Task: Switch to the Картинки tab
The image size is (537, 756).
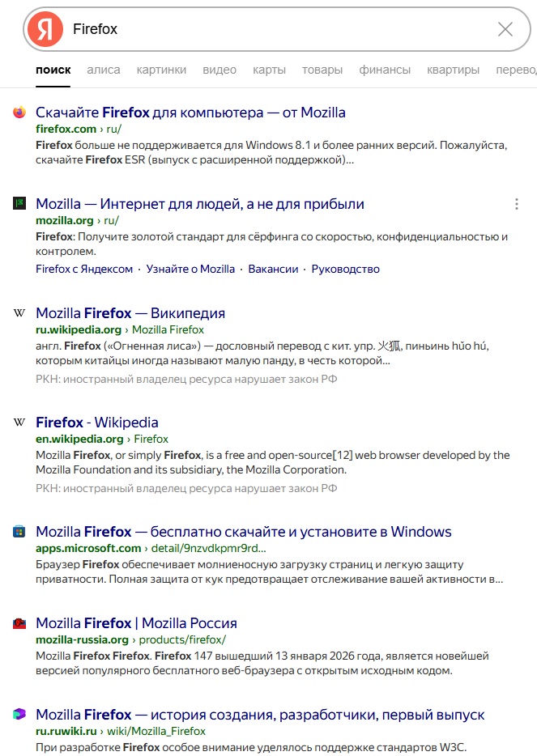Action: pos(161,70)
